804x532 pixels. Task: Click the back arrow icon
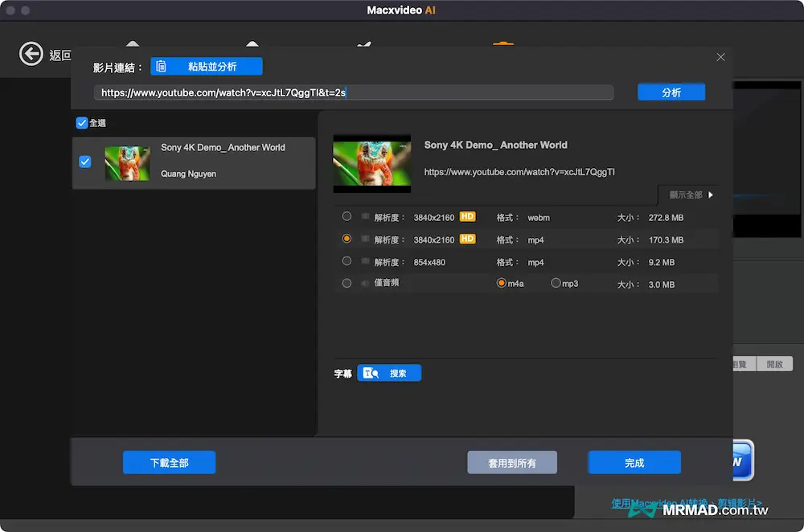coord(31,55)
